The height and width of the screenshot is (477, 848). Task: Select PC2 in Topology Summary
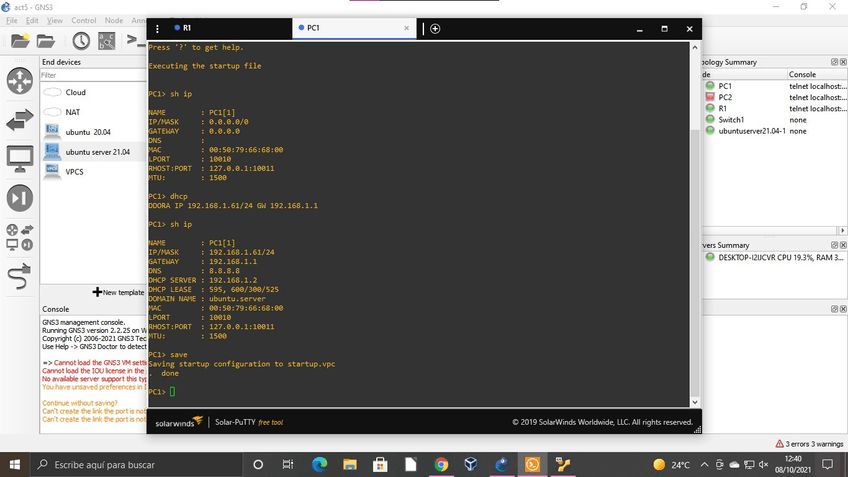725,97
